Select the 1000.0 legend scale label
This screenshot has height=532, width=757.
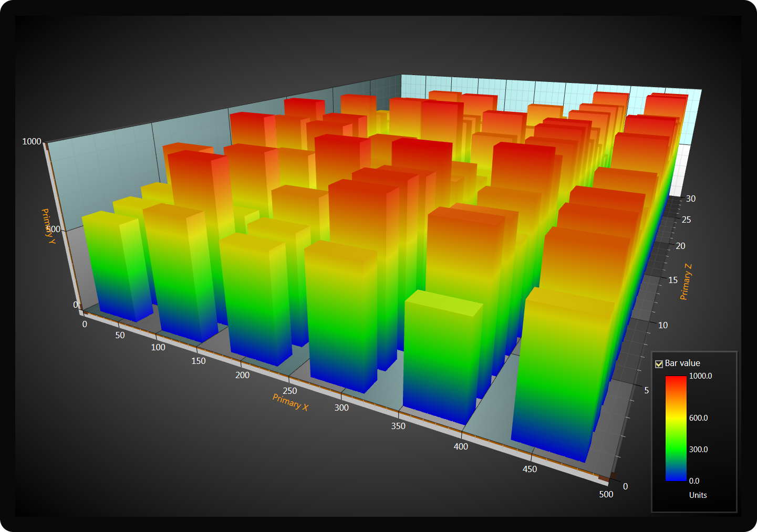(700, 376)
